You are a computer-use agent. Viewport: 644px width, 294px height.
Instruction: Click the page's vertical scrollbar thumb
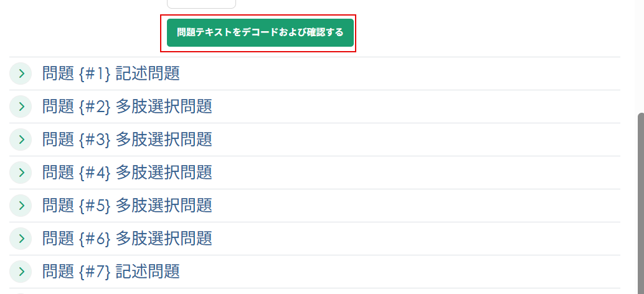(640, 199)
